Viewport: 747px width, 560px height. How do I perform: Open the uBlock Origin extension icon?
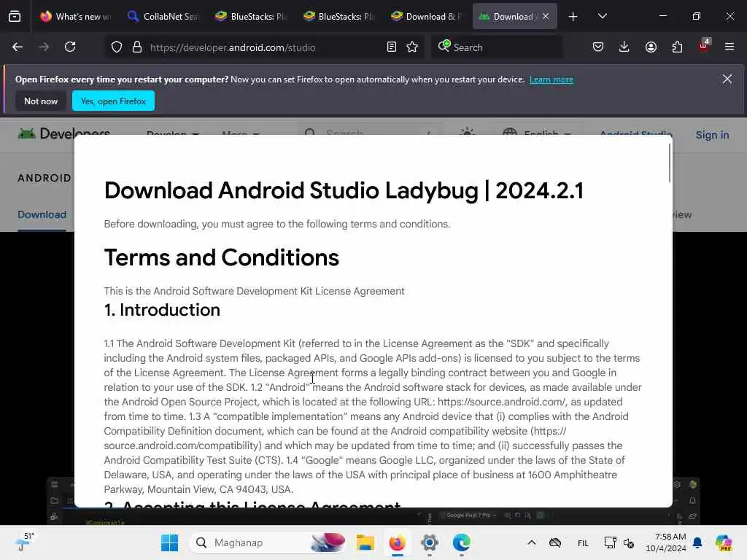[x=704, y=46]
